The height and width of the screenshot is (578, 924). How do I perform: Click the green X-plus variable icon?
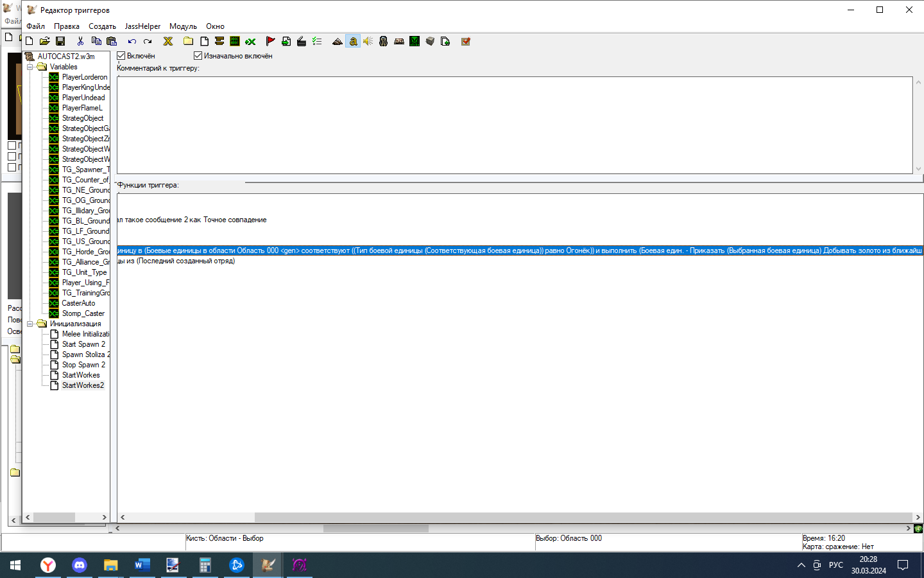pos(250,41)
